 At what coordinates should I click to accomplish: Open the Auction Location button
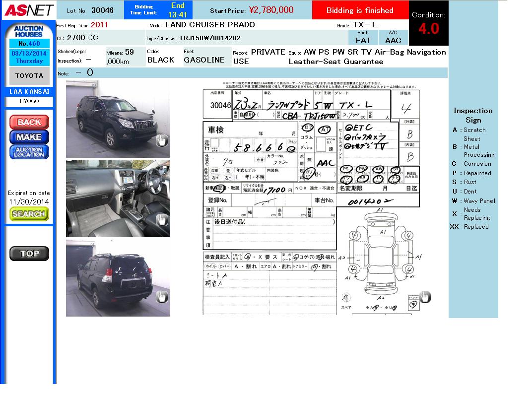(29, 152)
